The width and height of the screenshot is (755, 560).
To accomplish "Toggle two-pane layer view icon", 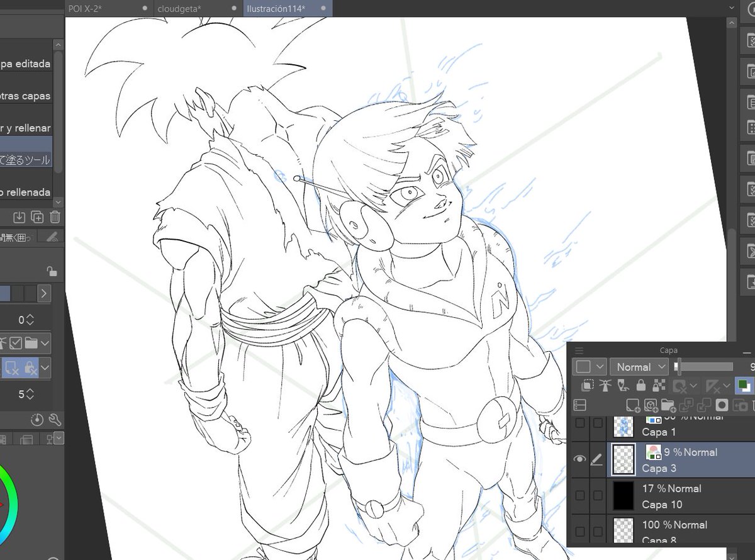I will [x=580, y=405].
